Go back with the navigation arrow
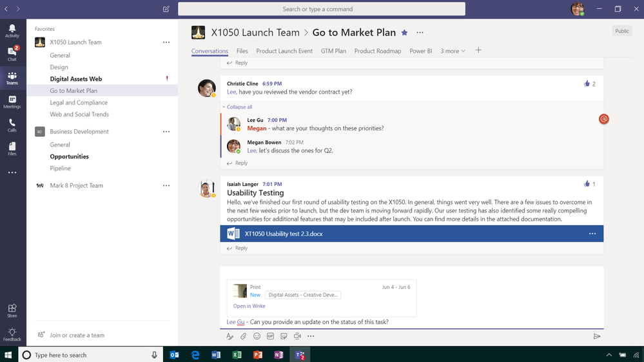This screenshot has height=362, width=644. click(x=6, y=8)
